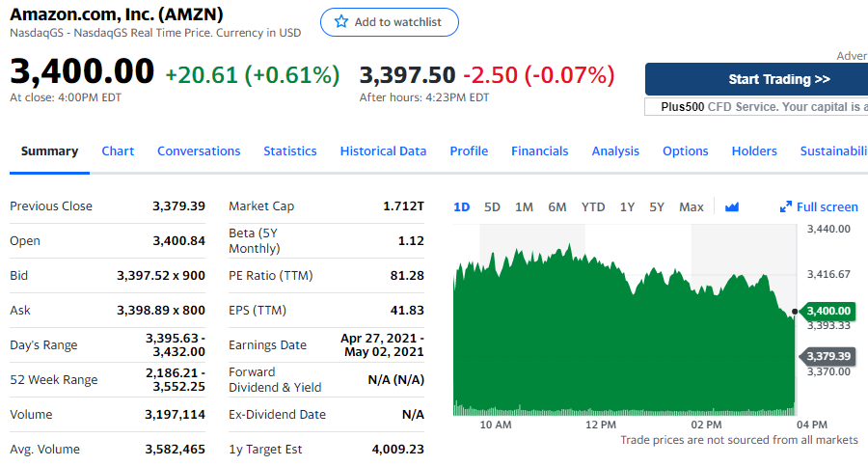Open the Plus500 CFD Service ad text

[757, 107]
